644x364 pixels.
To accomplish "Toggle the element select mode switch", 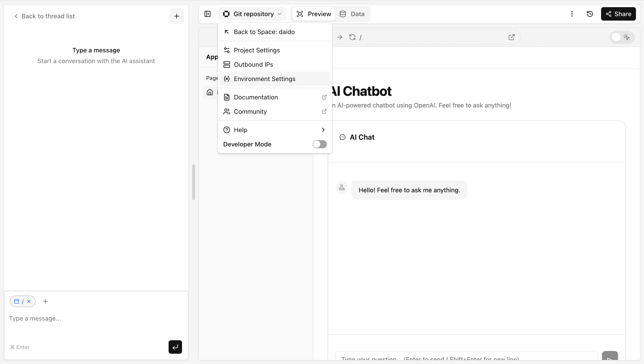I will click(x=622, y=37).
